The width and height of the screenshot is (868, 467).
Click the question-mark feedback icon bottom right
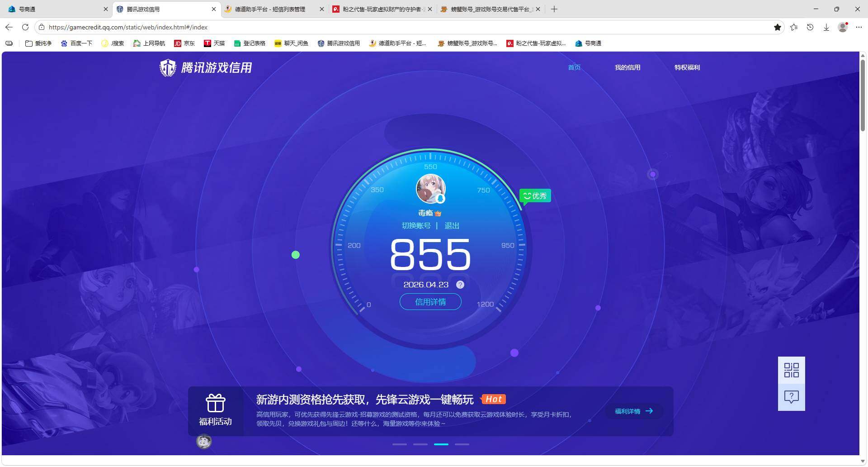[x=791, y=397]
